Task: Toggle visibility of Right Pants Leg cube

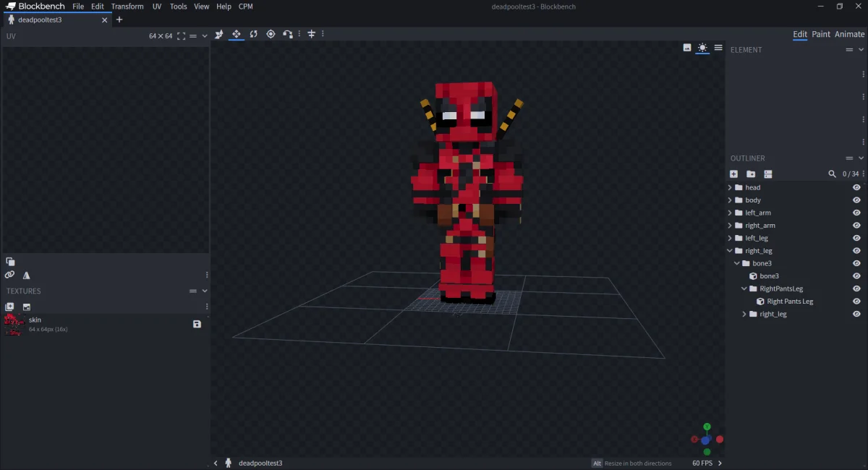Action: [856, 302]
